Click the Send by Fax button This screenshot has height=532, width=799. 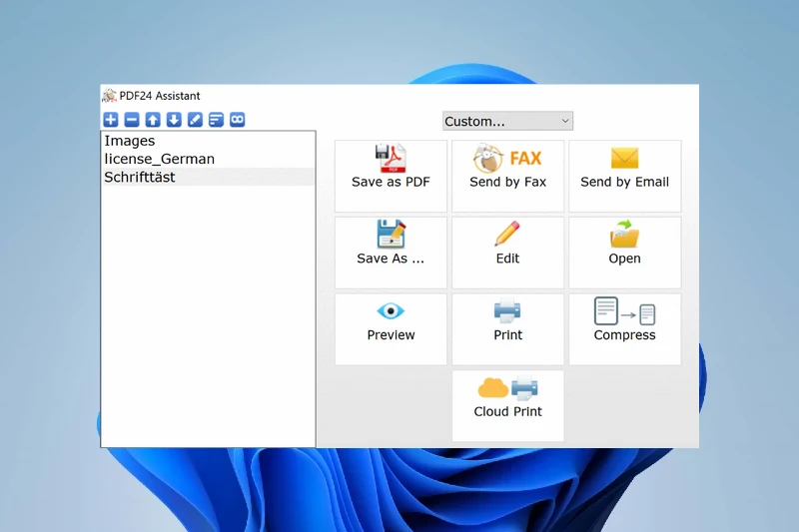(x=508, y=176)
